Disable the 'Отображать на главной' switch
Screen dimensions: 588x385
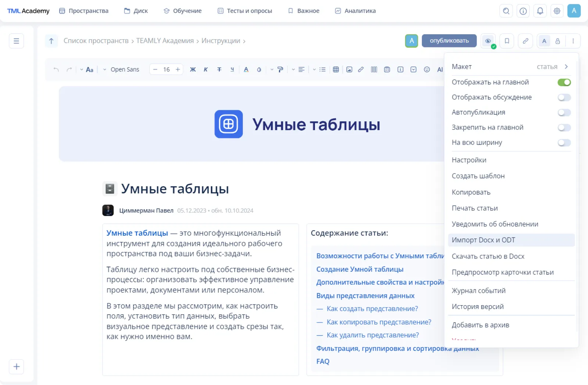(x=564, y=82)
